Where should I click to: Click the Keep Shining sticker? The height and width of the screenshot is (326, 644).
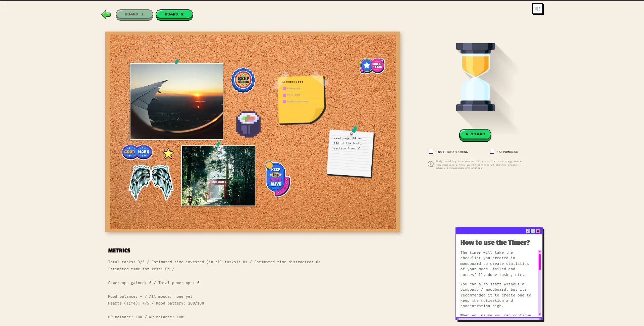point(243,80)
